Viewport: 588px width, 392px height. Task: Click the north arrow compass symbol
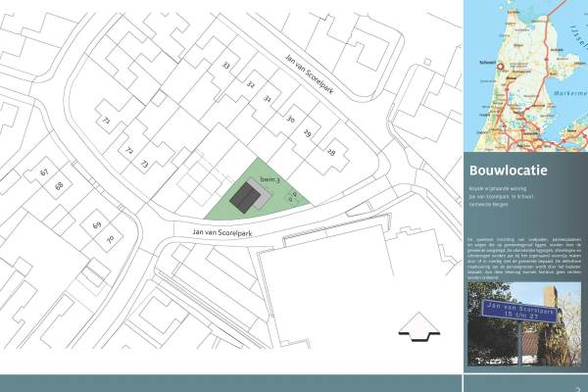tap(424, 328)
